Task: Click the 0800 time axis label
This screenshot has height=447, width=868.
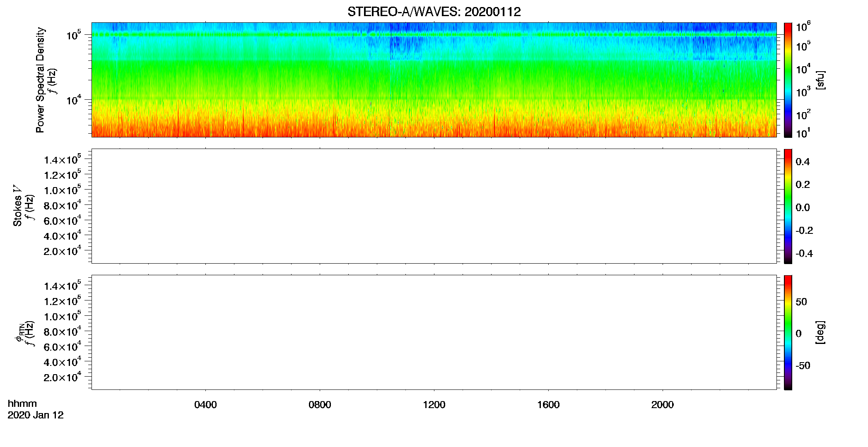Action: (x=320, y=405)
